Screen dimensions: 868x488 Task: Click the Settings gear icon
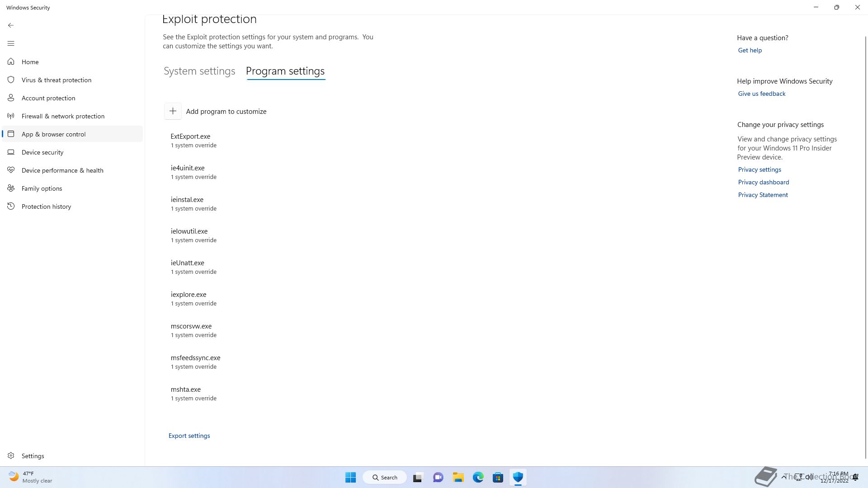tap(11, 455)
